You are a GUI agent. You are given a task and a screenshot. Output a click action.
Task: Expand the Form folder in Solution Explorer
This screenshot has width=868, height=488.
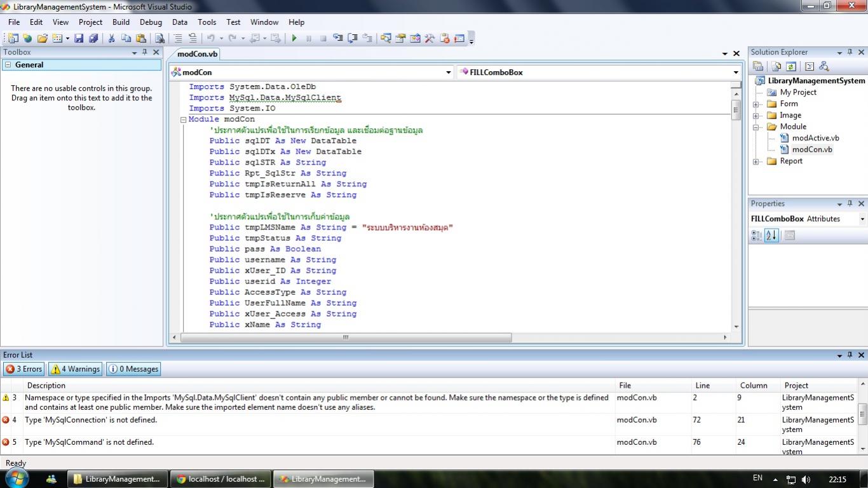pyautogui.click(x=757, y=104)
